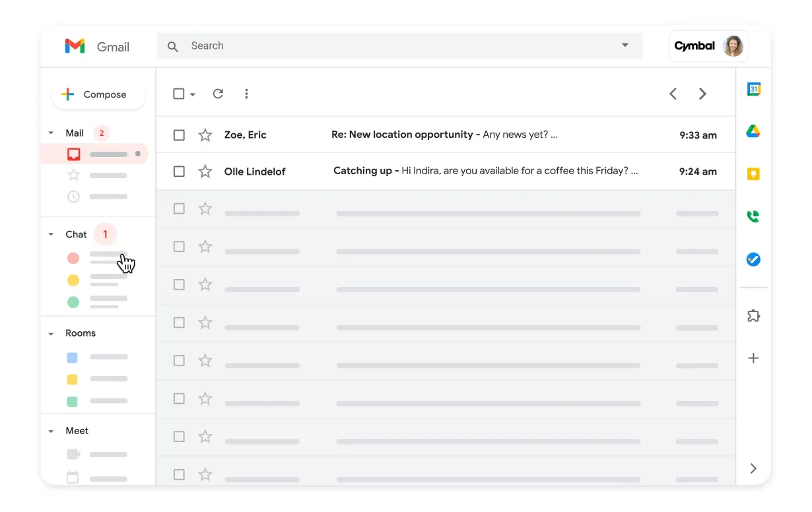The width and height of the screenshot is (812, 512).
Task: Open the yellow contact in Chat
Action: click(x=73, y=280)
